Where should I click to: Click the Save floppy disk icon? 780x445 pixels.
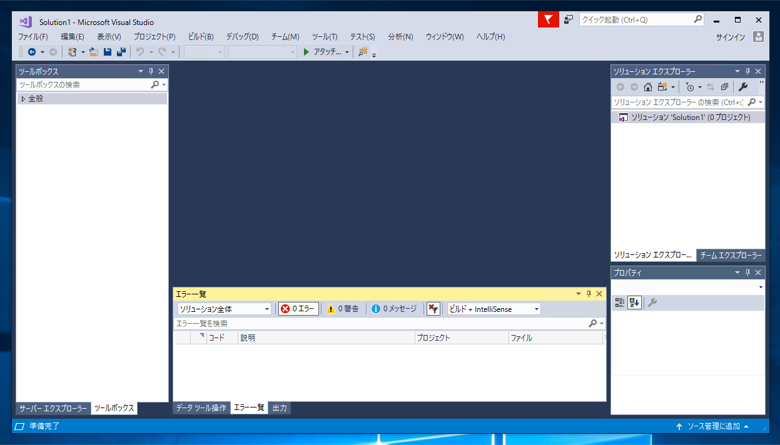[107, 52]
